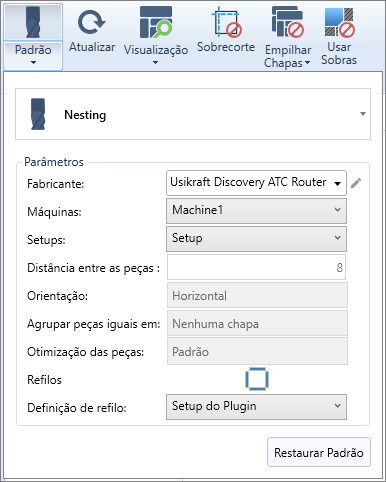Expand the Visualização dropdown arrow

pyautogui.click(x=155, y=62)
